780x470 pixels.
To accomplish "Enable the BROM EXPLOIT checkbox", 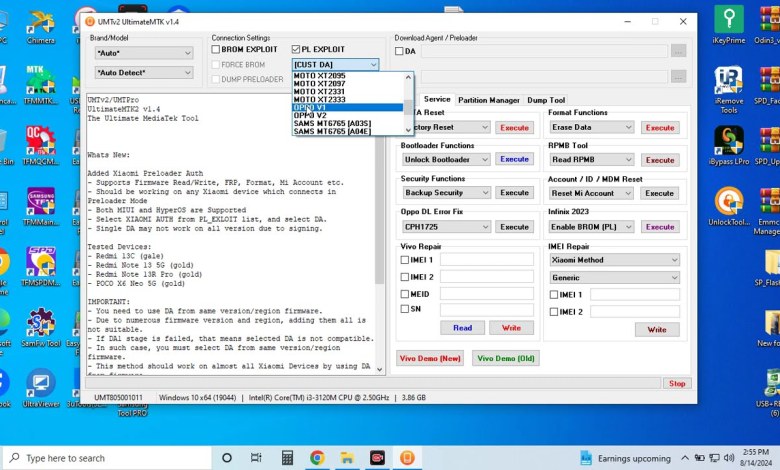I will tap(216, 49).
